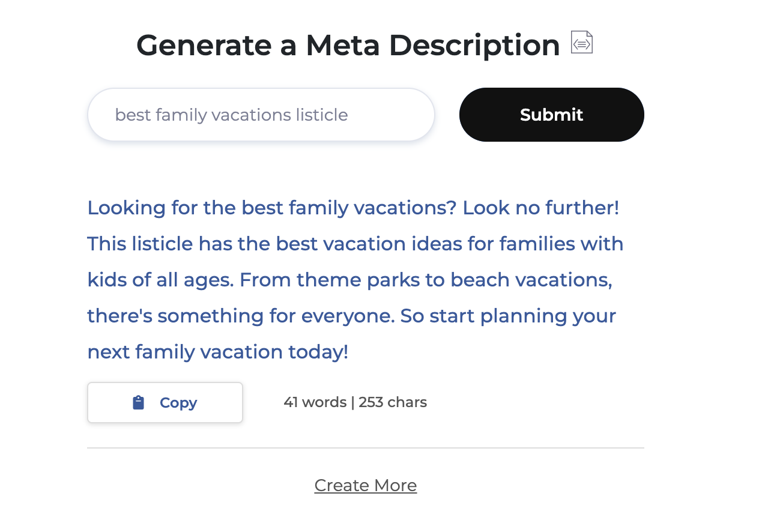Screen dimensions: 765x532
Task: Copy the generated meta description
Action: pyautogui.click(x=165, y=402)
